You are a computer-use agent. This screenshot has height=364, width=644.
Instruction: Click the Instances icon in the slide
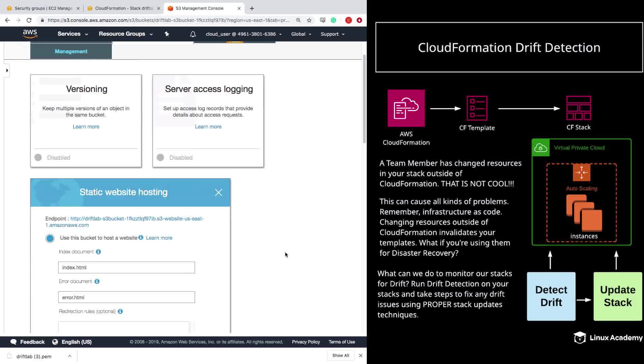(x=584, y=213)
